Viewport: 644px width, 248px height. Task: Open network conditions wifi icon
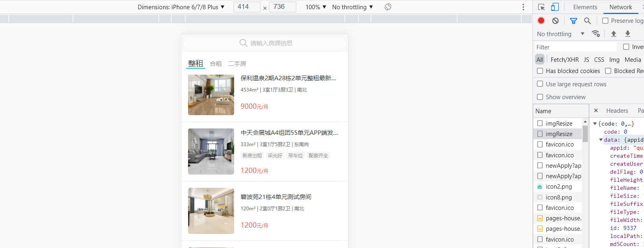click(x=596, y=34)
